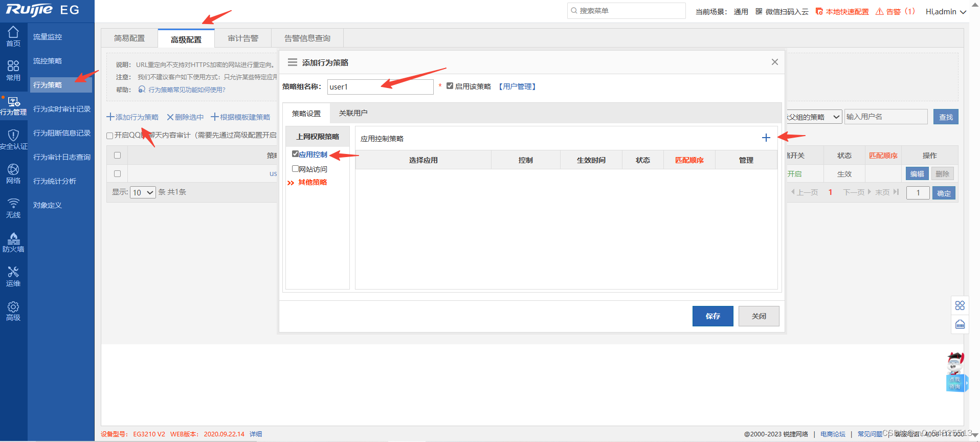Click the 微信扫码入云 QR icon
The width and height of the screenshot is (980, 442).
[x=759, y=11]
